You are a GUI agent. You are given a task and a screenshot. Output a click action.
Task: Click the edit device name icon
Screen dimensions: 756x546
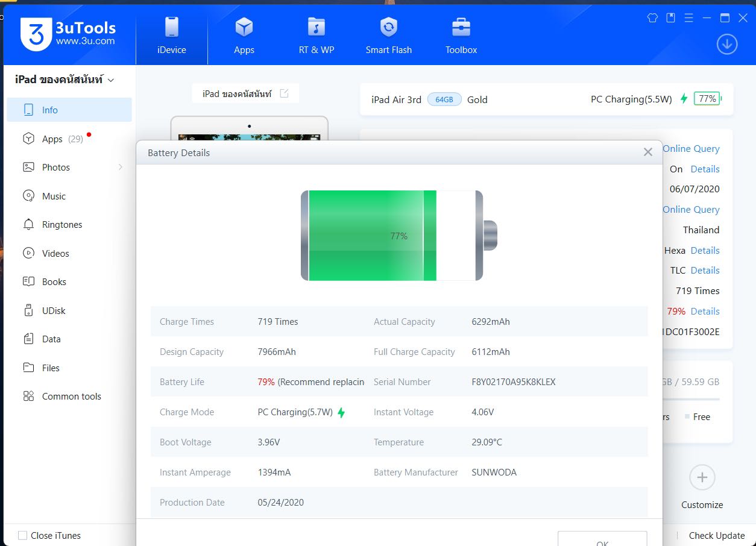285,93
